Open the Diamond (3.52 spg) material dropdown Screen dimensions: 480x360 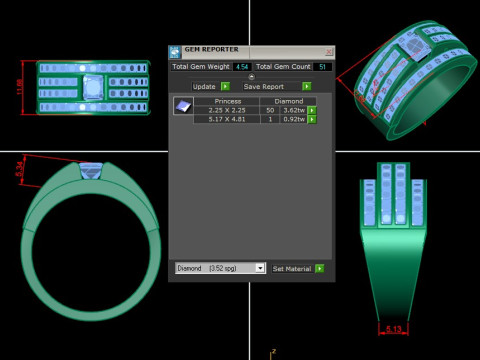[260, 268]
